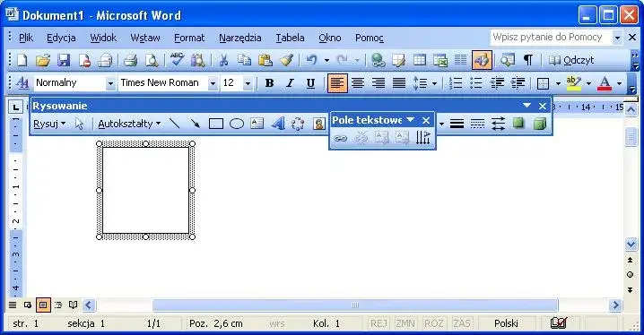Insert clip art from the Rysowanie toolbar
644x335 pixels.
point(319,124)
